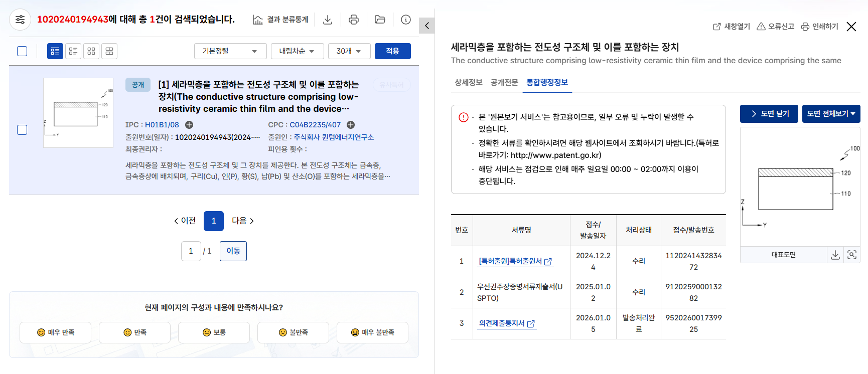Open the search filter settings icon

click(x=20, y=20)
